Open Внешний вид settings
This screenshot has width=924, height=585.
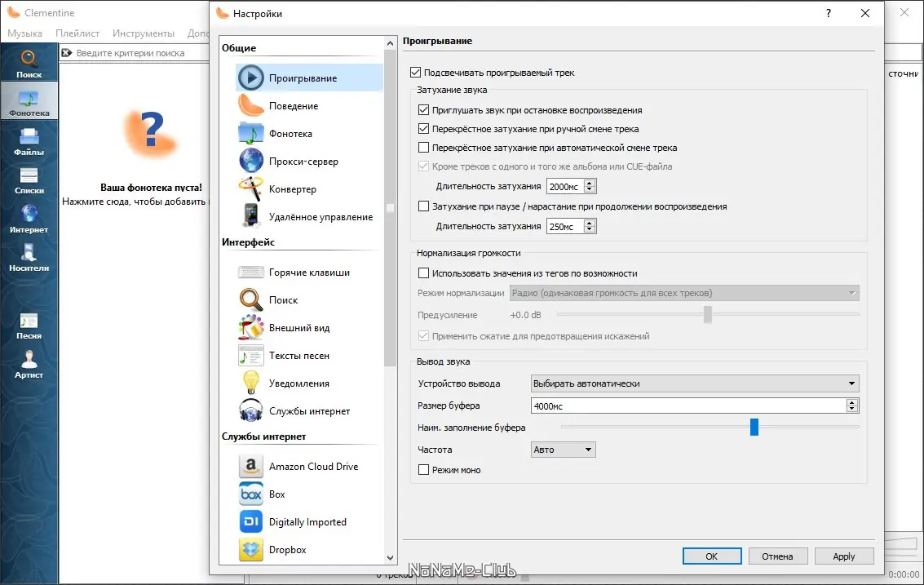point(309,327)
